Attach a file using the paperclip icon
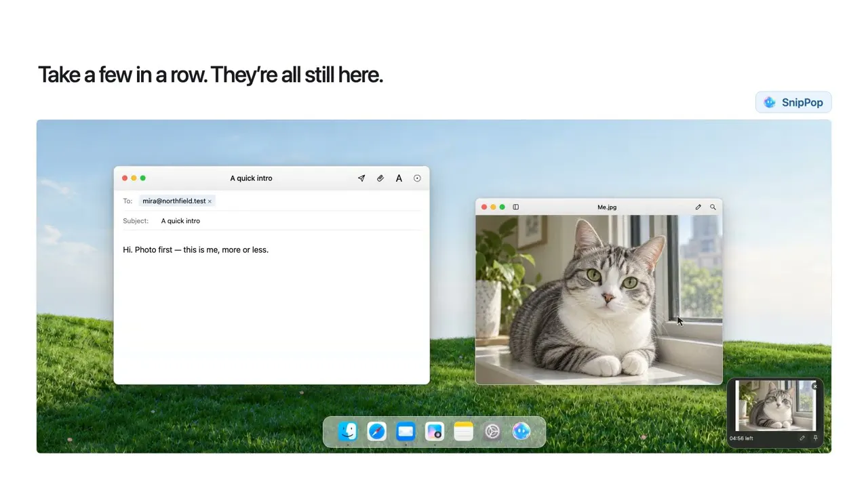This screenshot has height=488, width=868. coord(380,178)
